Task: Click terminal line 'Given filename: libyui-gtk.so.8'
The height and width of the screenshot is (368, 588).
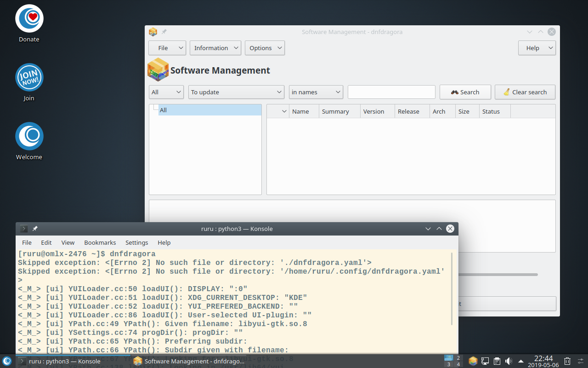Action: click(x=163, y=324)
